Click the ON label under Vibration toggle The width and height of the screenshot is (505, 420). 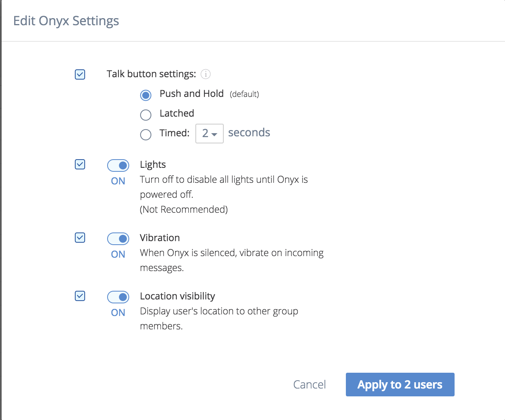(x=118, y=255)
